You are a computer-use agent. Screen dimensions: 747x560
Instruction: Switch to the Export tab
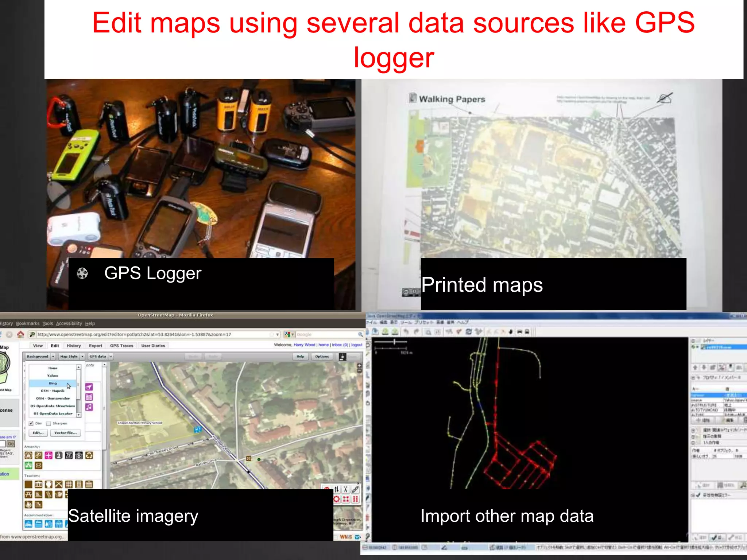tap(96, 346)
